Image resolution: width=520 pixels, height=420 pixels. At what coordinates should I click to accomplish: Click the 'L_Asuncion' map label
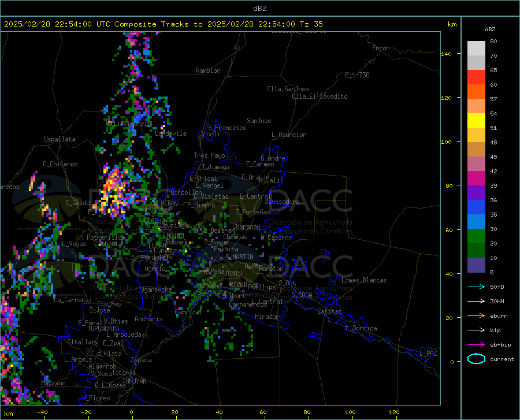289,135
